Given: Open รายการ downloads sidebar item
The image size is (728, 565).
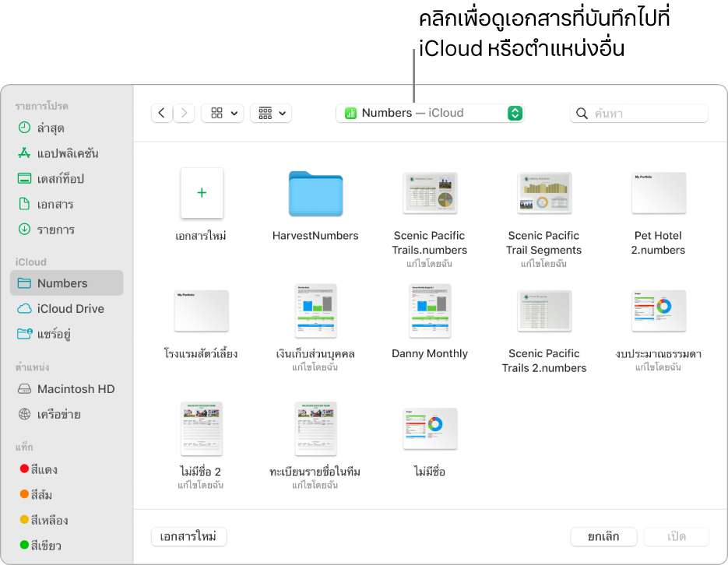Looking at the screenshot, I should tap(66, 230).
